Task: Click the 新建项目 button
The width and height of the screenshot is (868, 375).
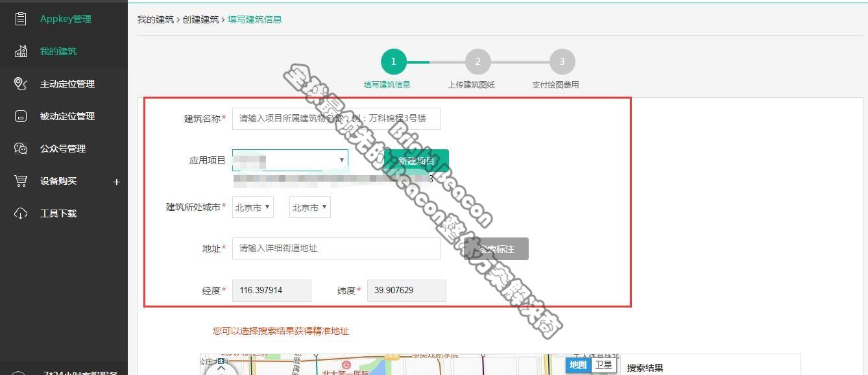Action: pyautogui.click(x=416, y=161)
